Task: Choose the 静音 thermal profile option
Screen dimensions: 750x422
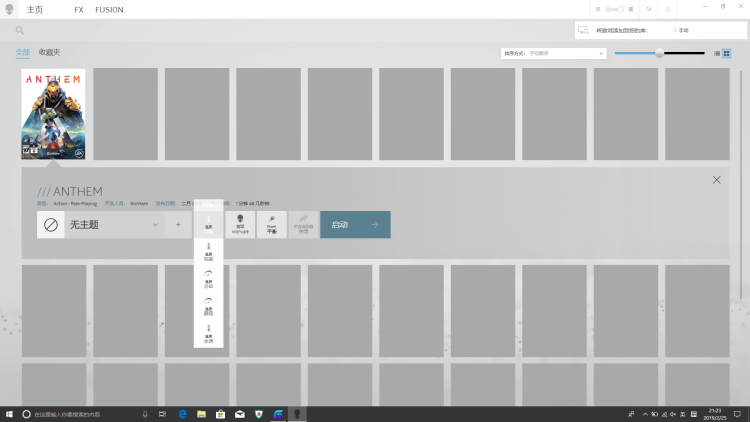Action: [x=209, y=306]
